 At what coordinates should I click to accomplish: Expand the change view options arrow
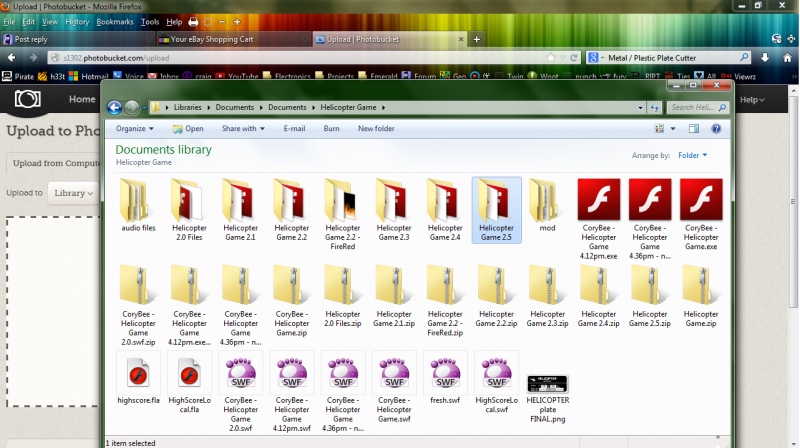coord(673,129)
